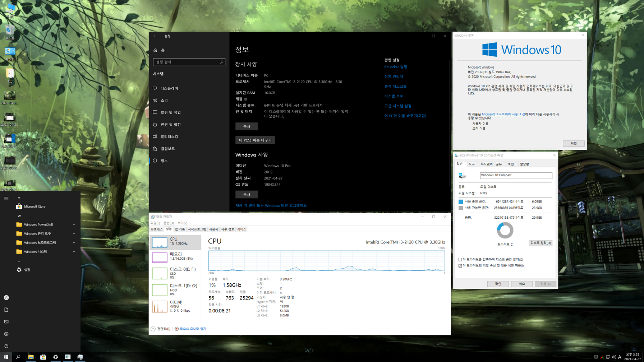Open Pictures icon in Start rail
Image resolution: width=644 pixels, height=362 pixels.
click(x=6, y=322)
